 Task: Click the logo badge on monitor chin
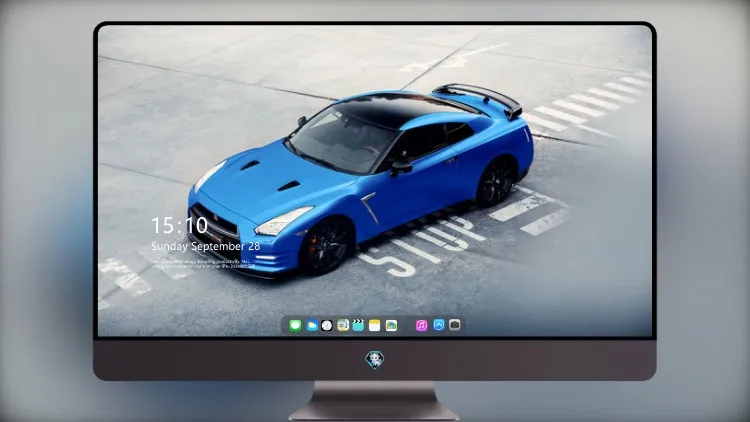(x=375, y=360)
